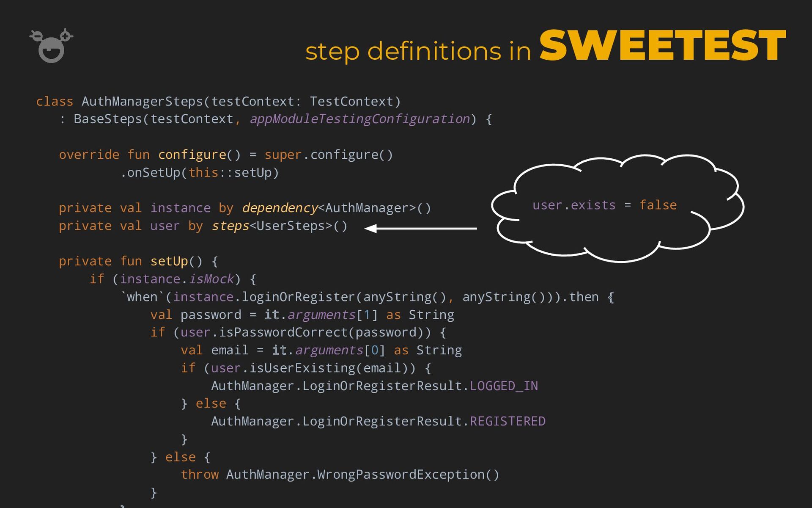Click the REGISTERED result constant
Image resolution: width=812 pixels, height=508 pixels.
(507, 421)
